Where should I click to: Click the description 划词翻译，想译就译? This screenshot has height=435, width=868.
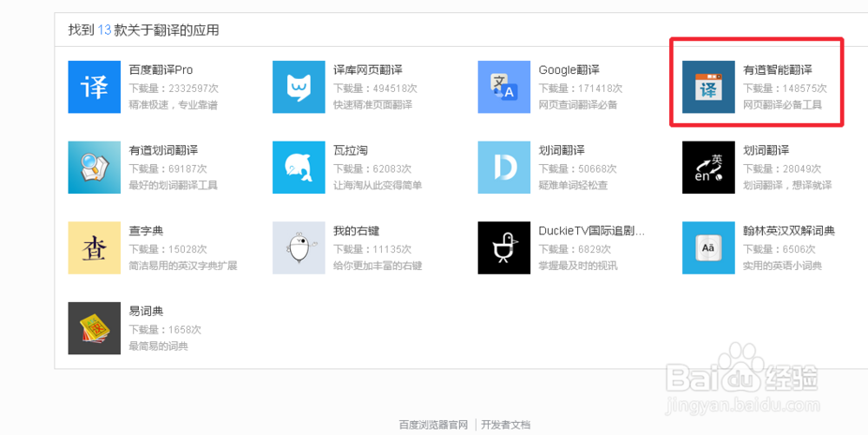point(787,185)
